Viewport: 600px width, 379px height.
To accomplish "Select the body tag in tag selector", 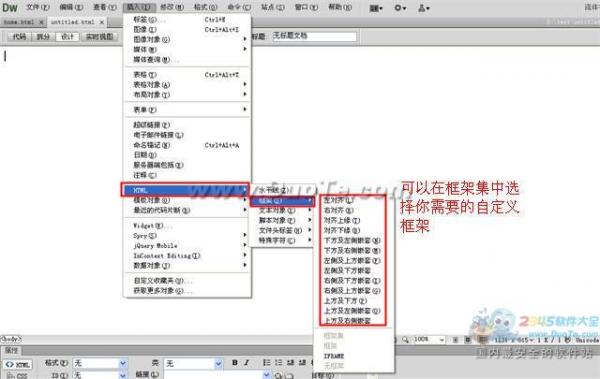I will coord(11,339).
